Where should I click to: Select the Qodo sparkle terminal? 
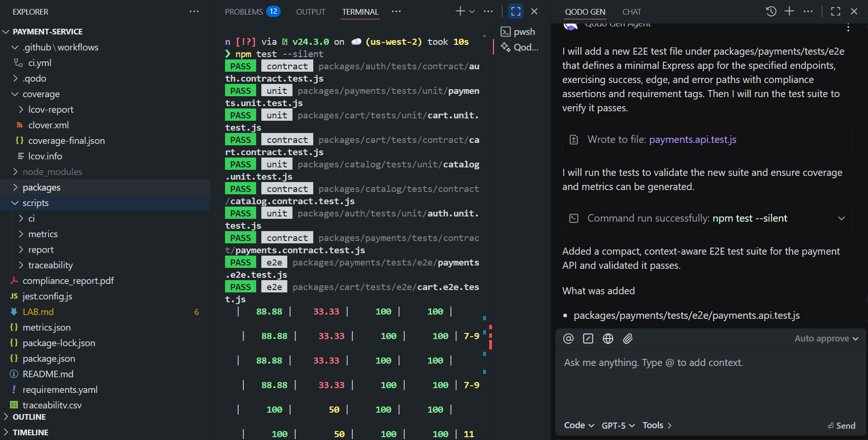click(x=518, y=47)
